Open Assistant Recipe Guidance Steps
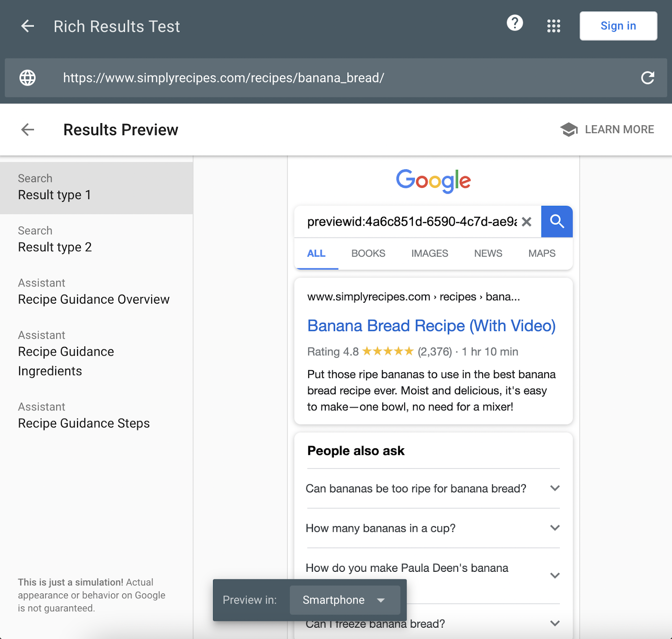Screen dimensions: 672x639 [x=97, y=416]
